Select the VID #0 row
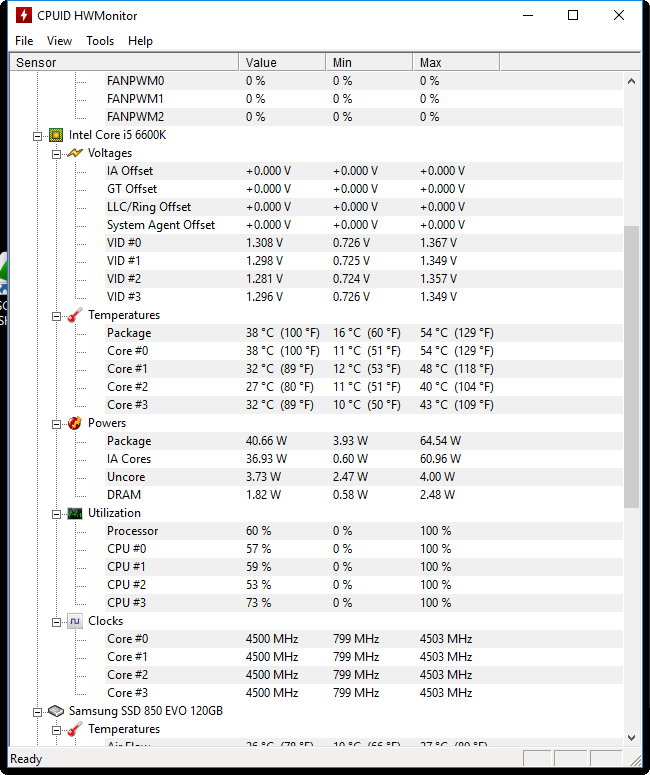This screenshot has height=775, width=650. tap(364, 243)
